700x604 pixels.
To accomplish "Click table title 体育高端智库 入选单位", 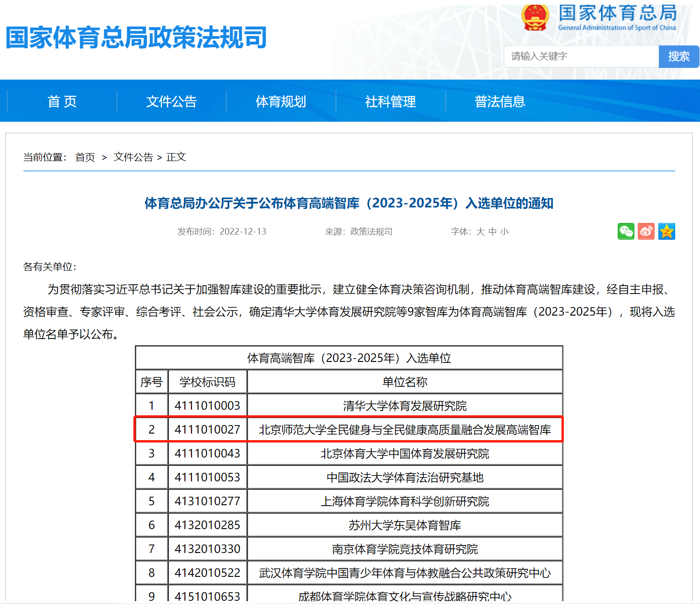I will tap(349, 358).
